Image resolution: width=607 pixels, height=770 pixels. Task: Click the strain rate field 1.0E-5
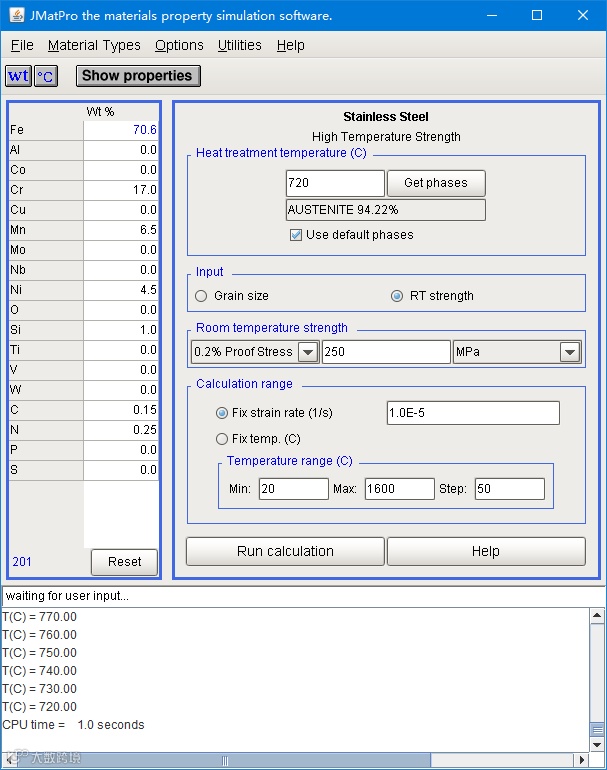(x=473, y=413)
